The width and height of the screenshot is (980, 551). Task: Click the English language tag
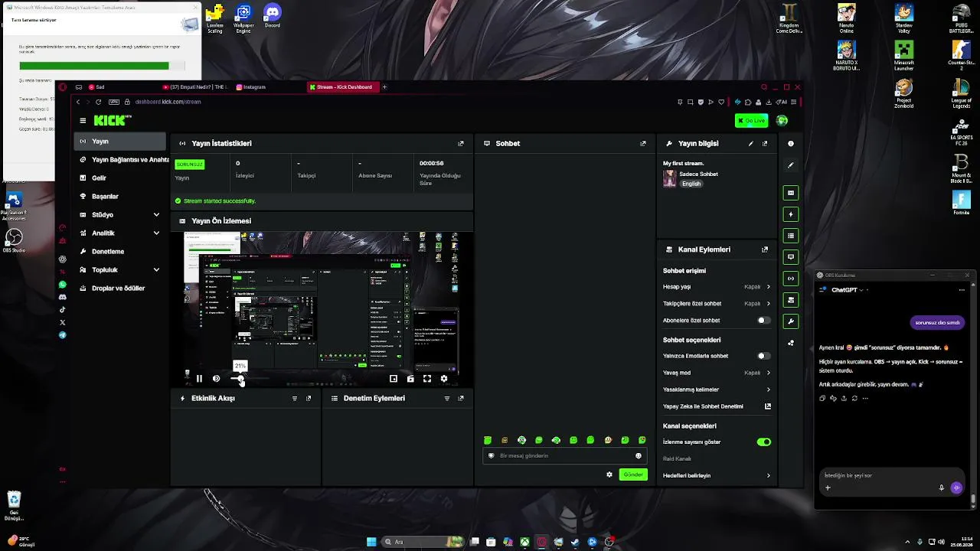(x=691, y=184)
